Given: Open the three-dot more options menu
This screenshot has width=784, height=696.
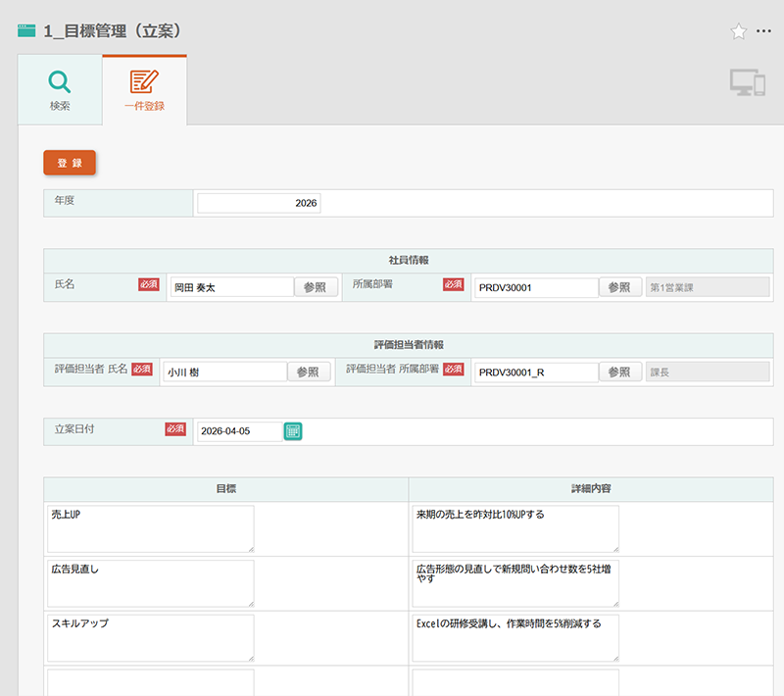Looking at the screenshot, I should click(764, 31).
